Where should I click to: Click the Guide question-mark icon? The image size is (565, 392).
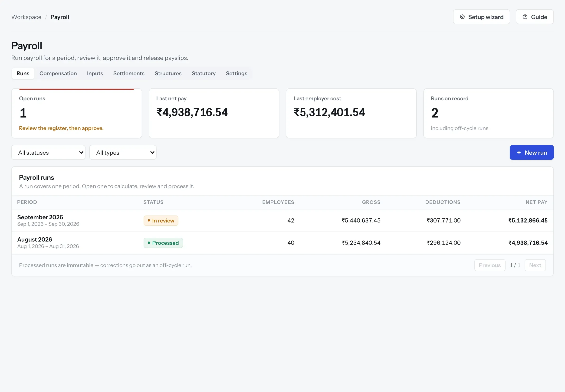[x=525, y=17]
